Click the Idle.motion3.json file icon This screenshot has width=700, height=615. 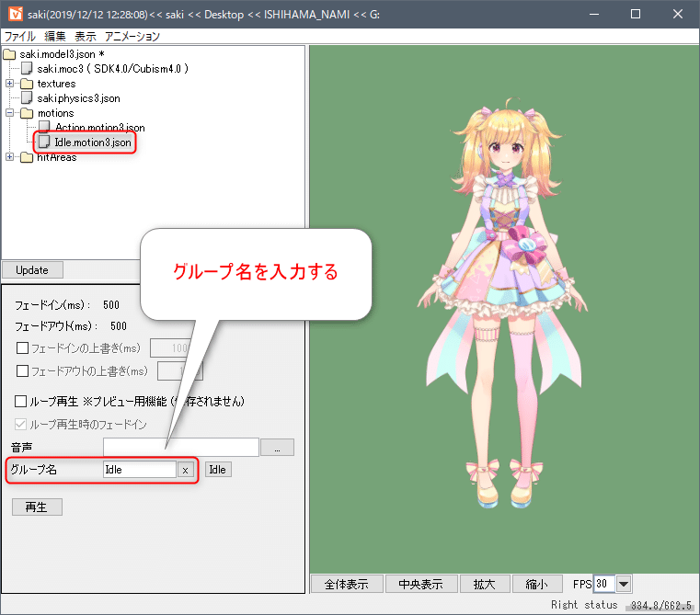[44, 142]
